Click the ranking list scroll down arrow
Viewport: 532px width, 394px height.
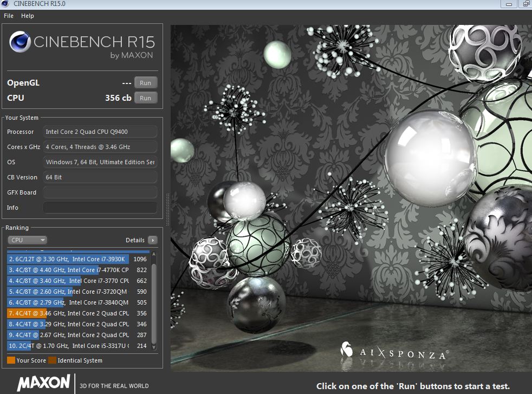coord(154,347)
